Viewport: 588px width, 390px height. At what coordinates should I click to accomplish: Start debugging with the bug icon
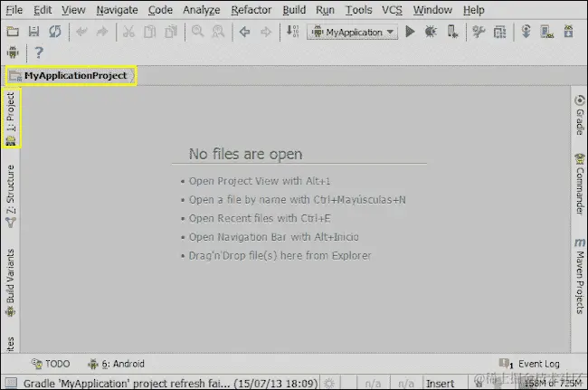(431, 32)
